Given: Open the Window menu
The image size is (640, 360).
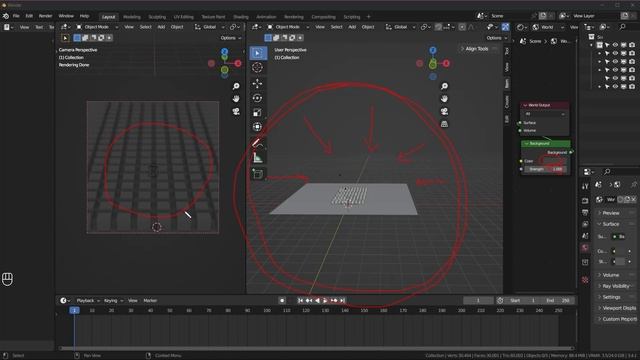Looking at the screenshot, I should click(x=66, y=16).
